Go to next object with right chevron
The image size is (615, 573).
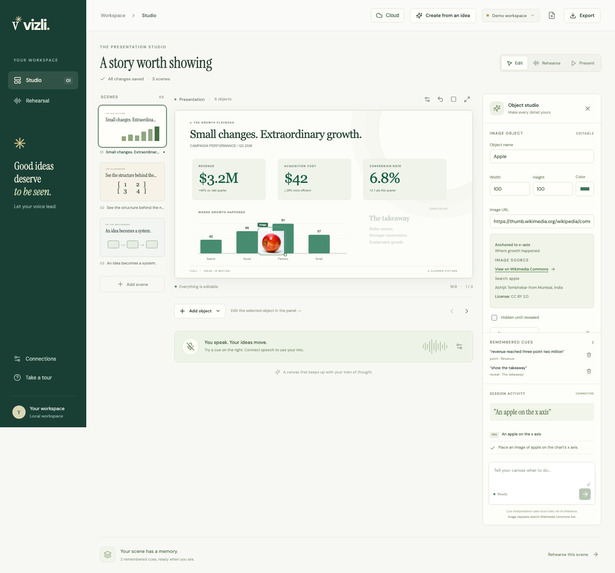coord(466,311)
